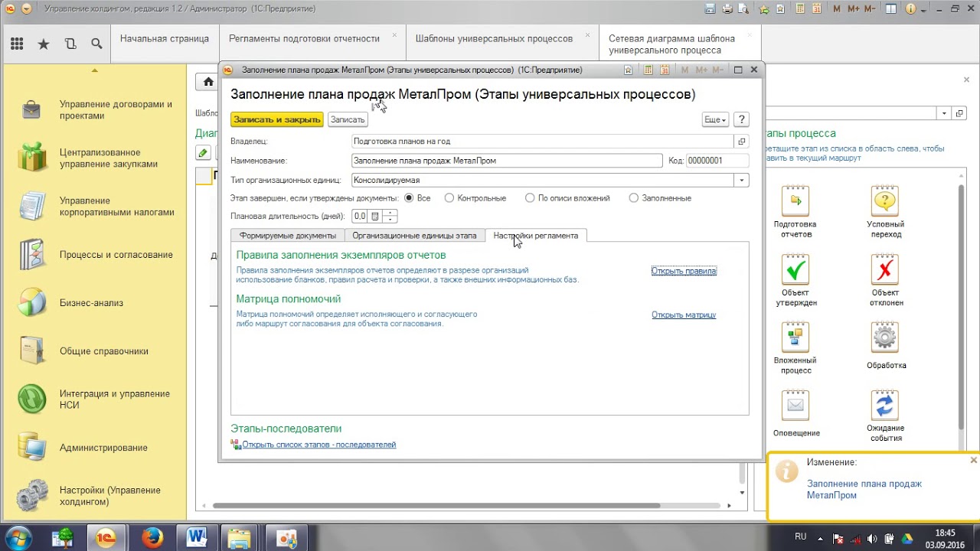Select the Оповещение envelope stage icon
Viewport: 980px width, 551px height.
pos(795,406)
